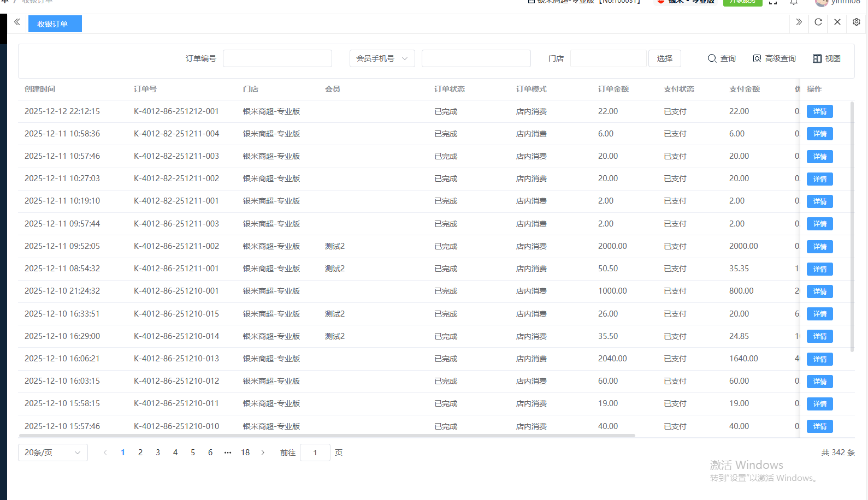The image size is (868, 500).
Task: Collapse sidebar with double-left arrow icon
Action: coord(17,22)
